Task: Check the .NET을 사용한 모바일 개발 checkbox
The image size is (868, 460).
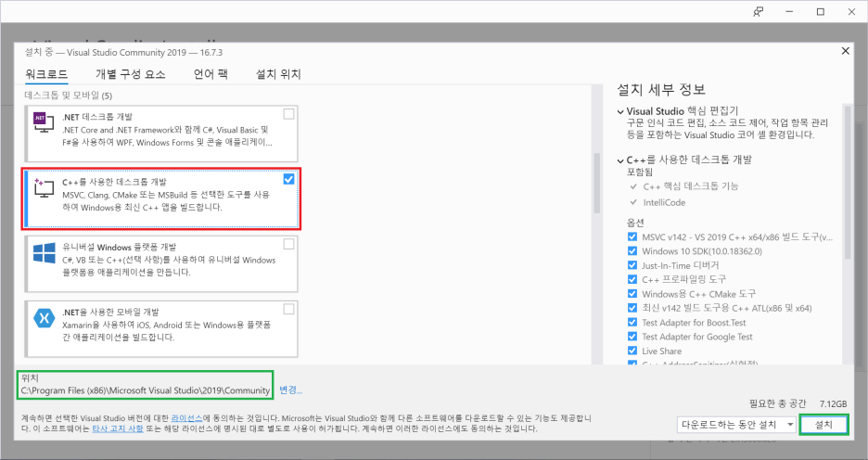Action: coord(288,308)
